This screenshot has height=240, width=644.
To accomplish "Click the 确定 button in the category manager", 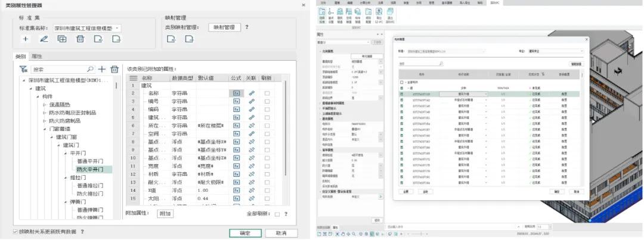I will coord(244,233).
